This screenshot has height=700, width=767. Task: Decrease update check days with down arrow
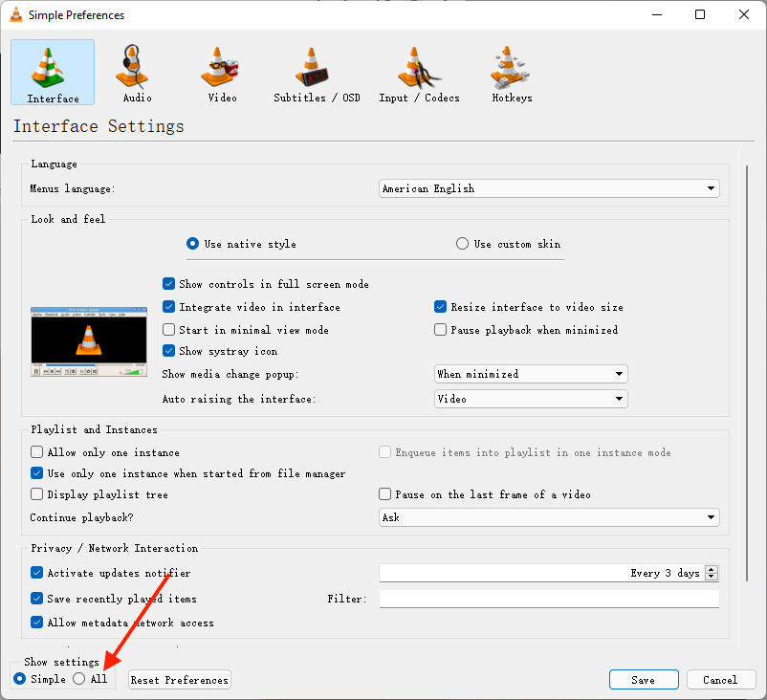click(x=712, y=577)
